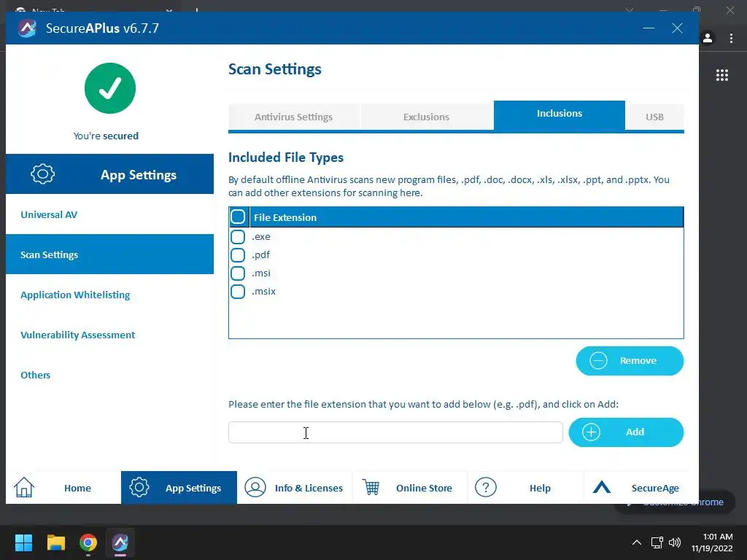
Task: Open Google Chrome from the taskbar
Action: (88, 542)
